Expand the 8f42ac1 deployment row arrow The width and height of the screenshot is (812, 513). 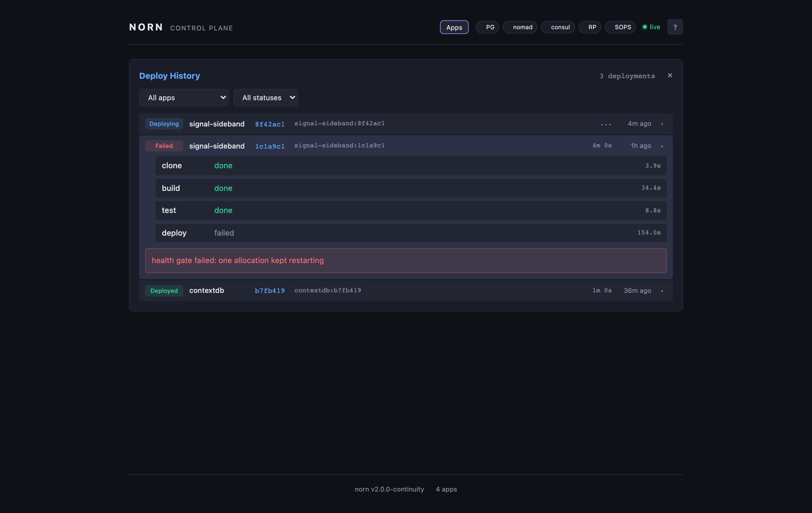click(662, 124)
